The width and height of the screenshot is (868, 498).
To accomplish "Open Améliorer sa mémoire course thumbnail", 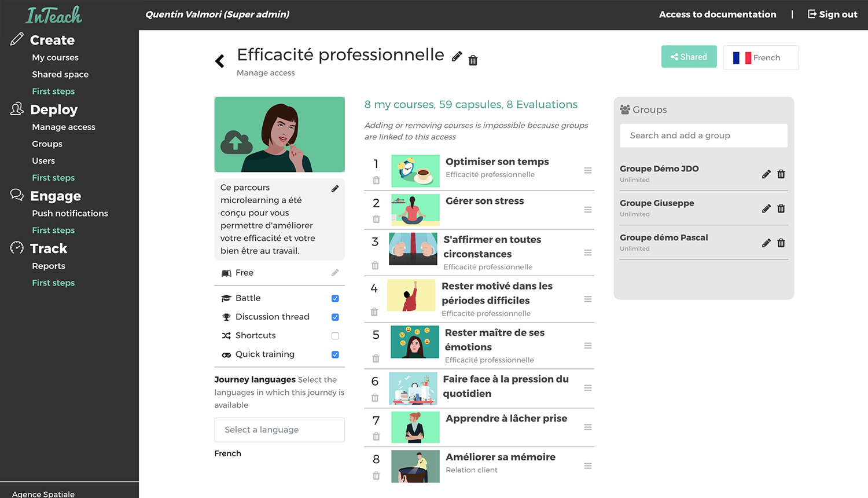I will click(x=415, y=467).
